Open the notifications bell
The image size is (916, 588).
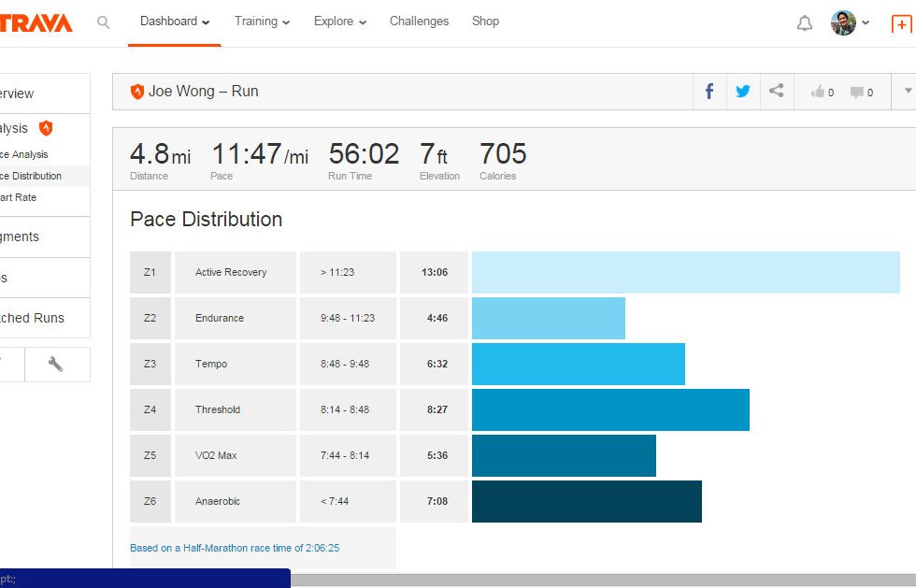tap(804, 23)
